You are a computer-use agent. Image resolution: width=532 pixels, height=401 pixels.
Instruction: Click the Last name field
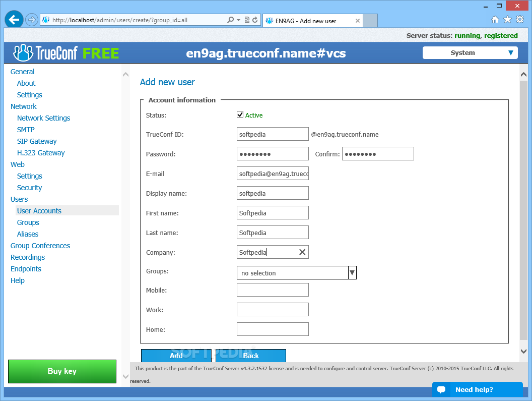(x=273, y=233)
